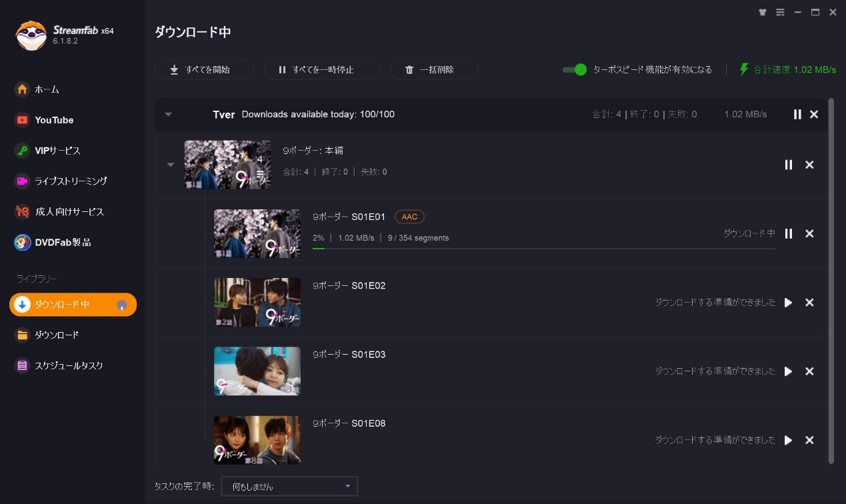Start downloading 9ボーダー S01E02
The image size is (846, 504).
click(x=789, y=302)
